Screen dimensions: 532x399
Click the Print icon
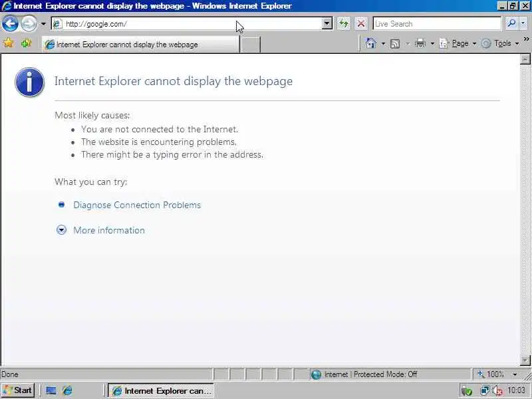click(x=420, y=43)
